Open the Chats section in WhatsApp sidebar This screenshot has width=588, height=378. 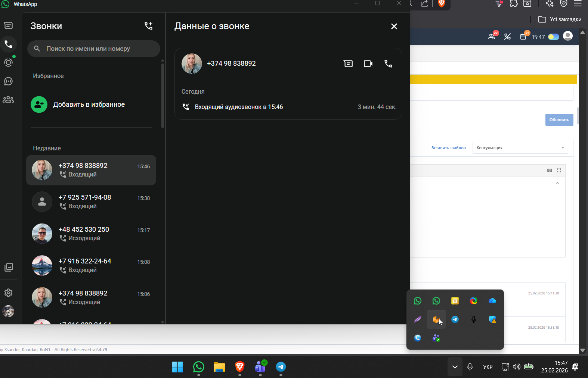pyautogui.click(x=8, y=26)
